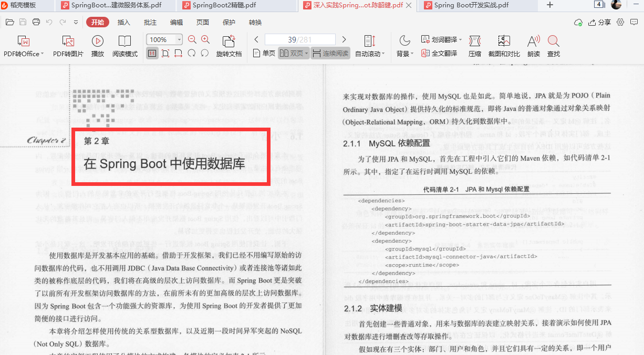
Task: Switch to the 插入 ribbon tab
Action: [123, 23]
